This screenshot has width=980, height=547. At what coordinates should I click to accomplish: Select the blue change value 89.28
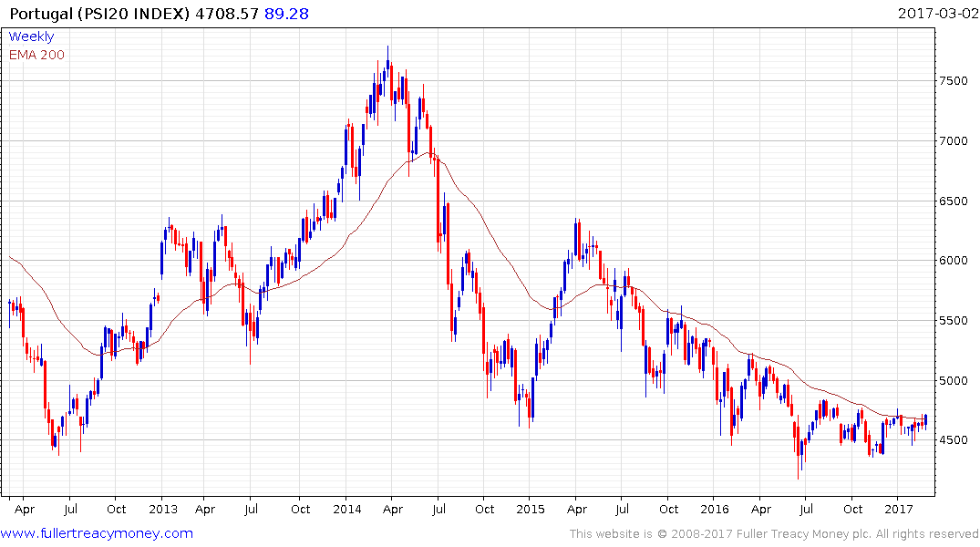pyautogui.click(x=286, y=14)
